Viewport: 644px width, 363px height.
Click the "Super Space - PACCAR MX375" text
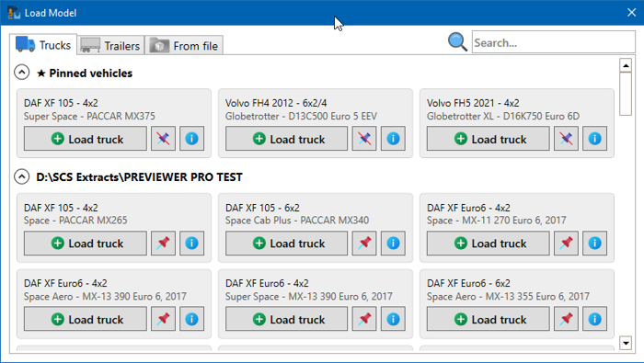(x=89, y=116)
